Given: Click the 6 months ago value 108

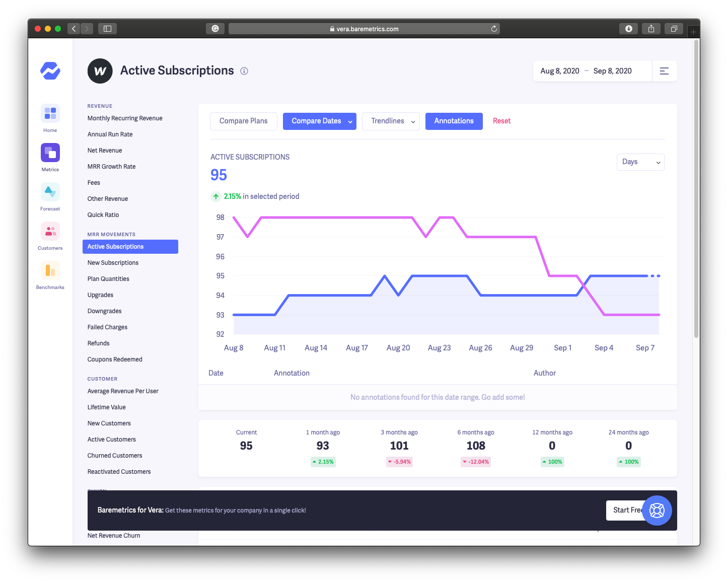Looking at the screenshot, I should pos(476,446).
